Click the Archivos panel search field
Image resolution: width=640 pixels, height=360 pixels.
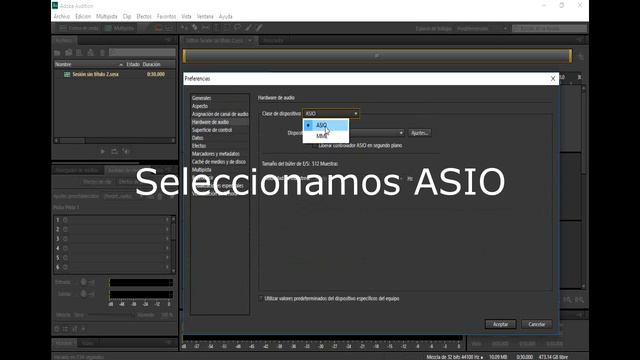click(x=142, y=53)
